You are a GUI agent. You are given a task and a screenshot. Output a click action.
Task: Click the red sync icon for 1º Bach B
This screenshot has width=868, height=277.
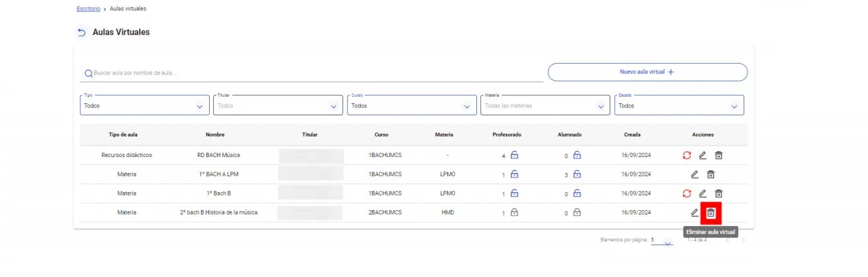pos(687,194)
